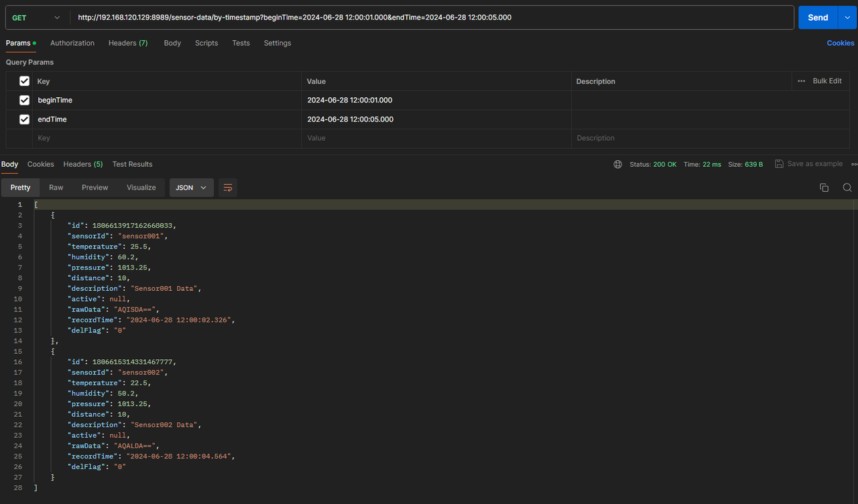The width and height of the screenshot is (858, 504).
Task: Open the GET method dropdown
Action: 37,17
